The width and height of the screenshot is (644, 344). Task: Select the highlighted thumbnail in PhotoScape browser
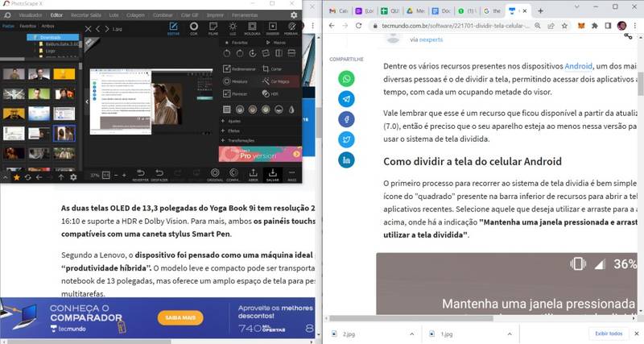tap(64, 134)
